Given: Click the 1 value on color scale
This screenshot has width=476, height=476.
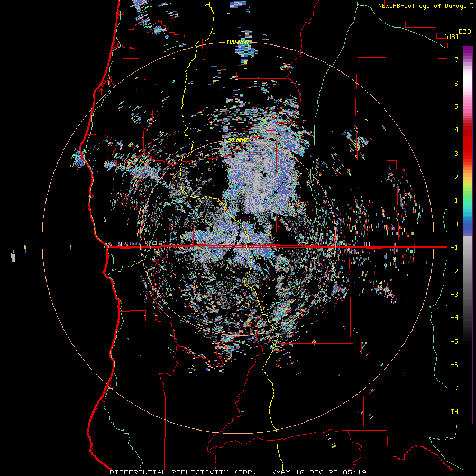Looking at the screenshot, I should point(456,200).
